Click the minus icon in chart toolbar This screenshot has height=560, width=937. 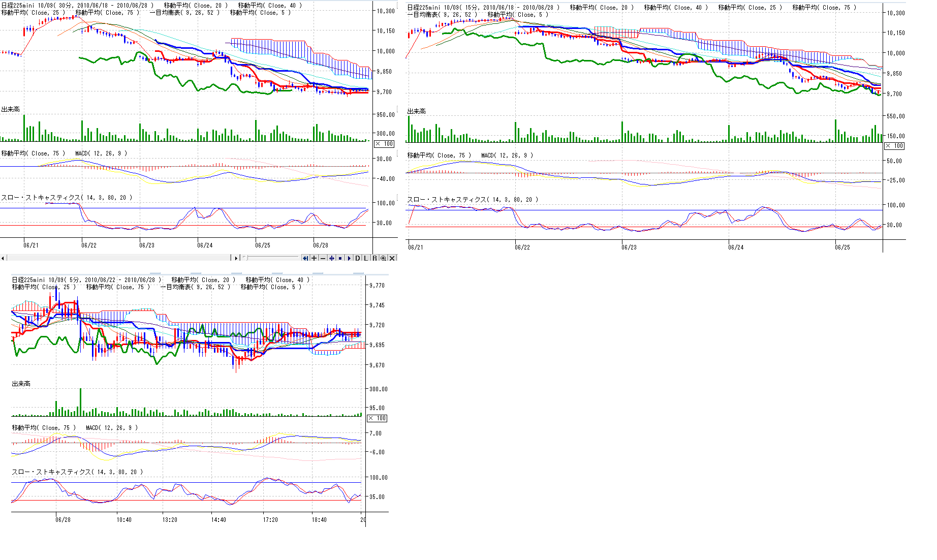coord(323,258)
